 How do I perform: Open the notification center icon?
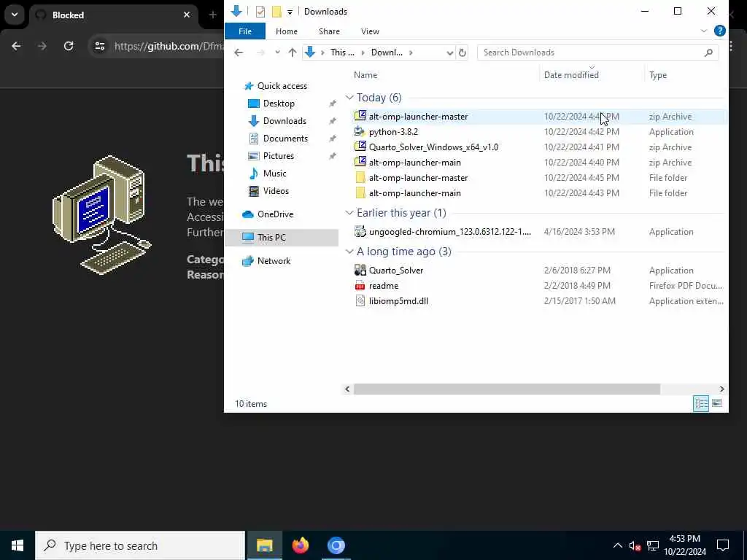[x=723, y=545]
